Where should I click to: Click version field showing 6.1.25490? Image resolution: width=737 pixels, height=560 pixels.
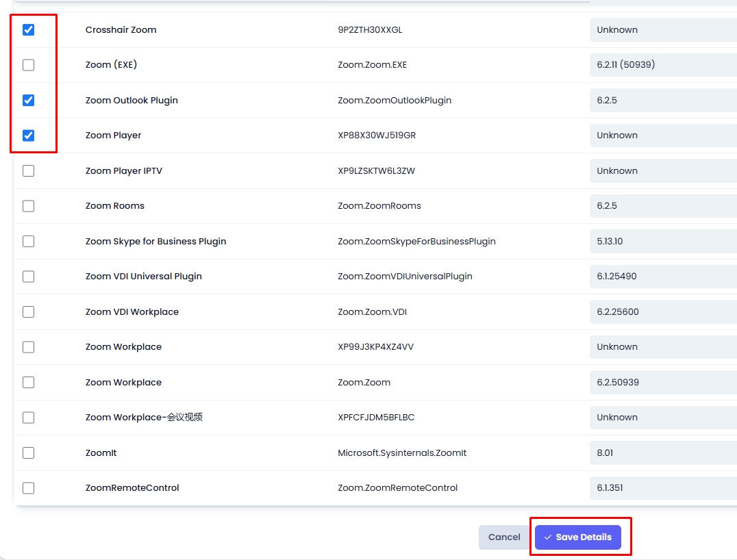click(x=663, y=277)
